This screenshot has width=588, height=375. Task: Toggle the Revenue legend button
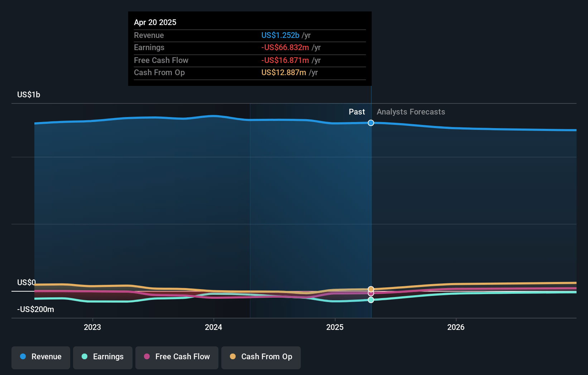point(41,357)
